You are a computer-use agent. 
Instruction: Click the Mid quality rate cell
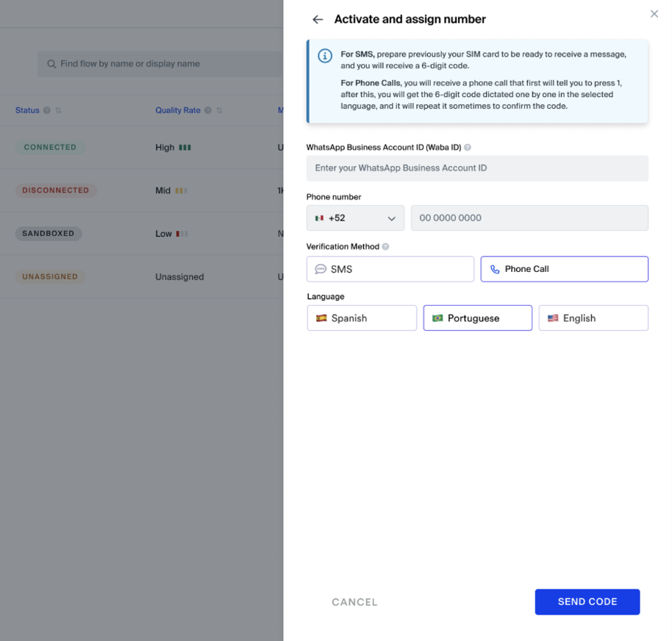(x=171, y=190)
